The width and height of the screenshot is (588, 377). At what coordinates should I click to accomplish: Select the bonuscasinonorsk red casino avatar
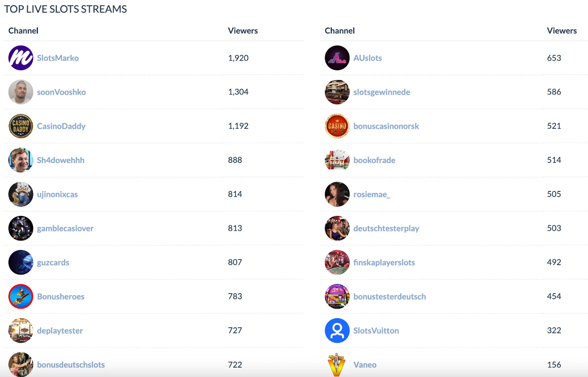tap(337, 126)
